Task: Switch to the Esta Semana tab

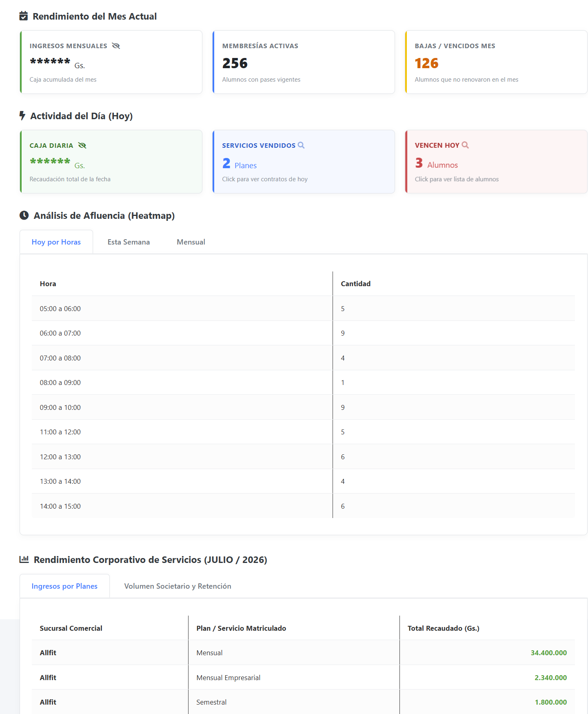Action: [x=129, y=242]
